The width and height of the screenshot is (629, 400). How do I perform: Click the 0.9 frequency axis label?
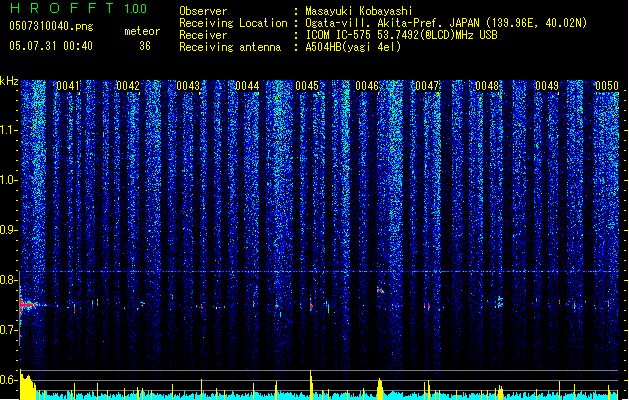(x=9, y=230)
